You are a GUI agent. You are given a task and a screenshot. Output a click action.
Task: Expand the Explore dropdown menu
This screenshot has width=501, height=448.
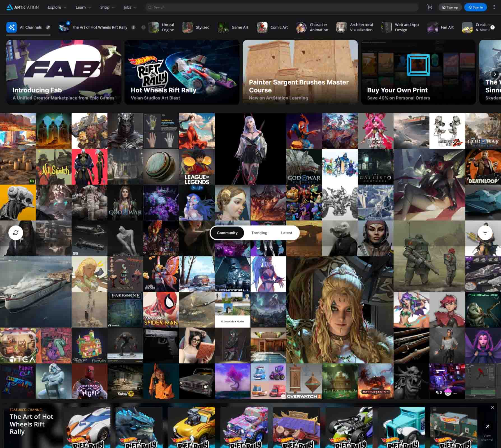[x=57, y=7]
